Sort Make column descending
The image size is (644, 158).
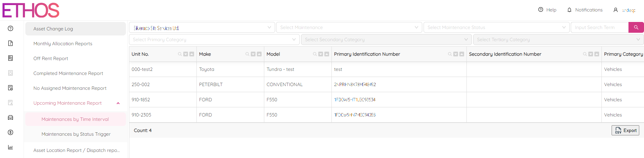click(253, 54)
